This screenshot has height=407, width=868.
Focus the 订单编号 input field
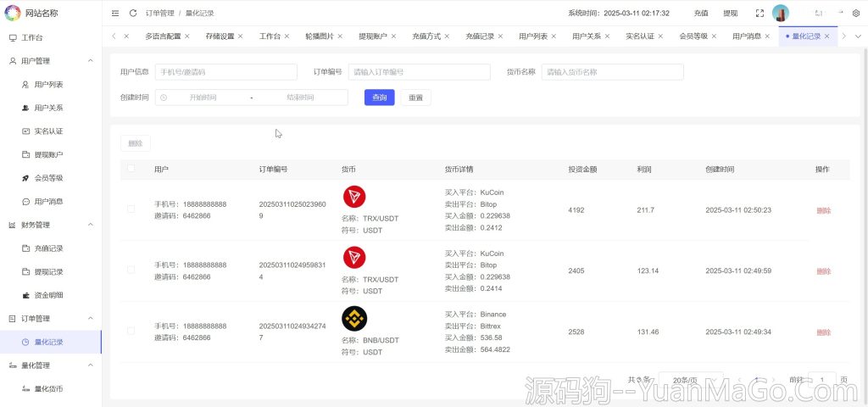pos(419,72)
